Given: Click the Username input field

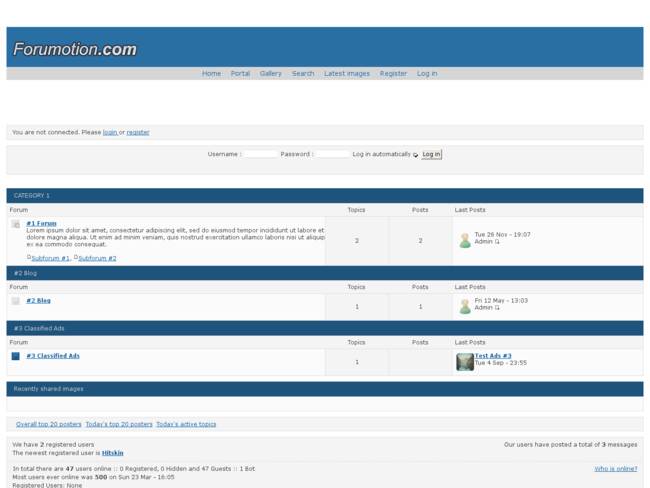Looking at the screenshot, I should click(260, 154).
